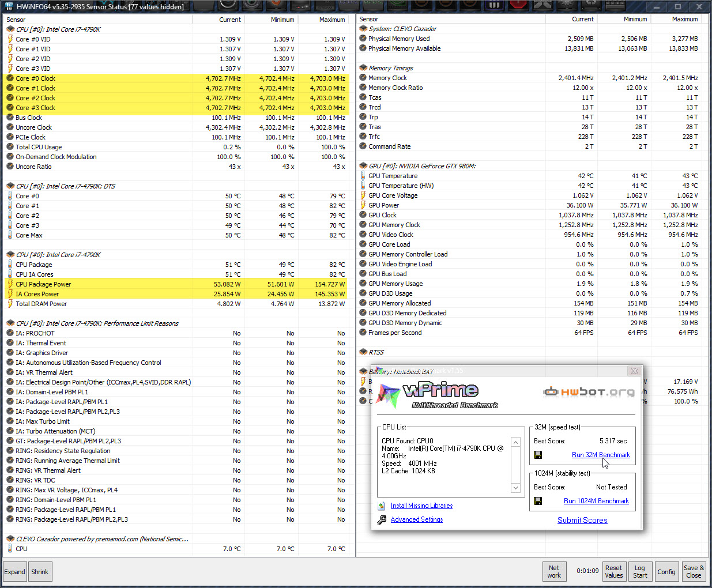The width and height of the screenshot is (712, 588).
Task: Click the Core #0 temperature thermometer icon
Action: [10, 196]
